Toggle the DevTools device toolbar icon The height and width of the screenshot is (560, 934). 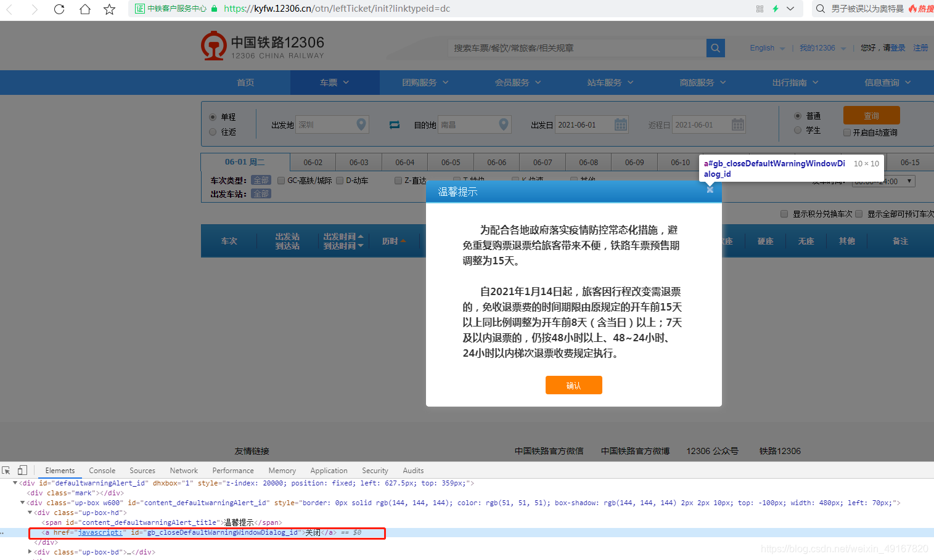pos(22,470)
